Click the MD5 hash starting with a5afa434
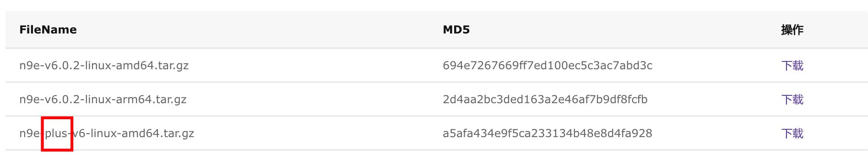868x166 pixels. click(547, 133)
